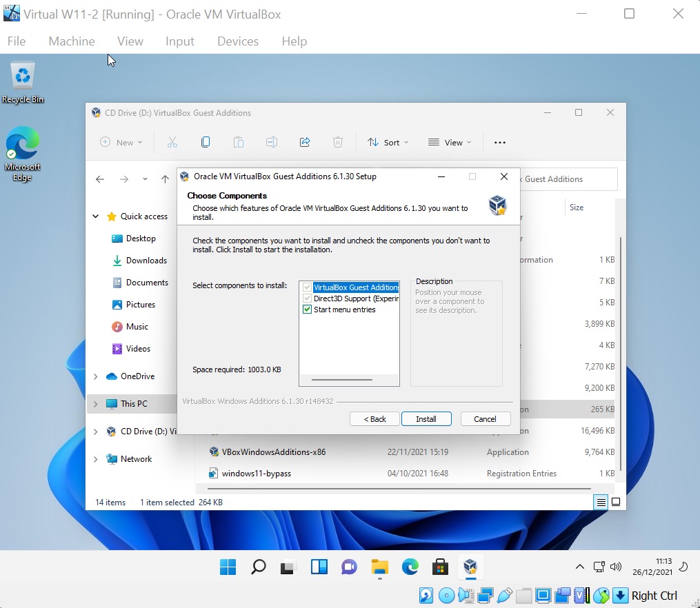Click the audio icon in VirtualBox status bar
Image resolution: width=700 pixels, height=608 pixels.
point(466,596)
